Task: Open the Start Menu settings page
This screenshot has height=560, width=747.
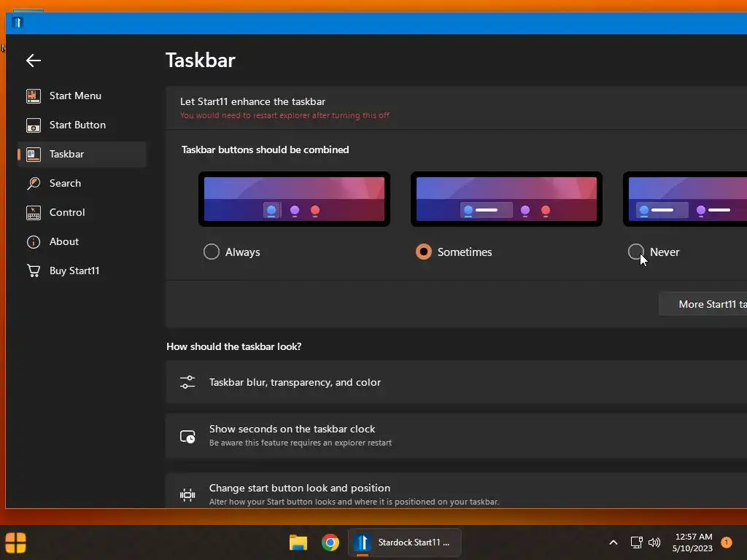Action: tap(82, 96)
